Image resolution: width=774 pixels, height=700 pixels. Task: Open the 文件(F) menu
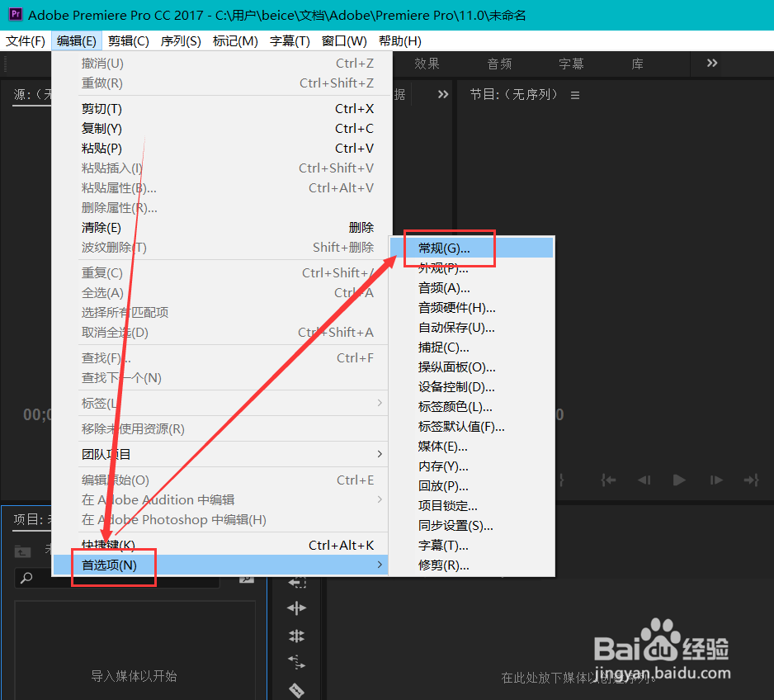point(26,41)
